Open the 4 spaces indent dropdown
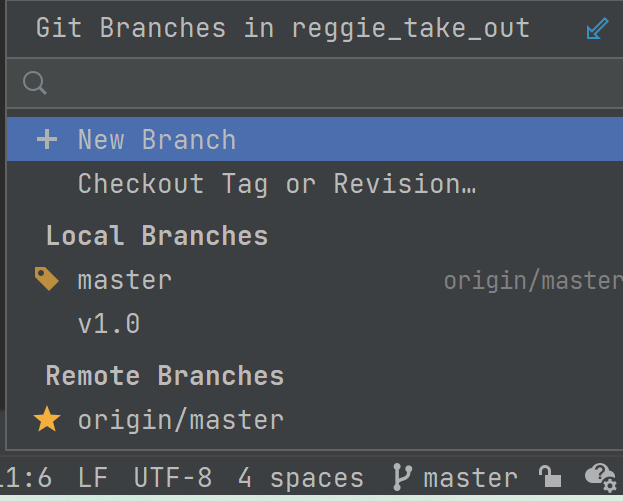 tap(300, 478)
